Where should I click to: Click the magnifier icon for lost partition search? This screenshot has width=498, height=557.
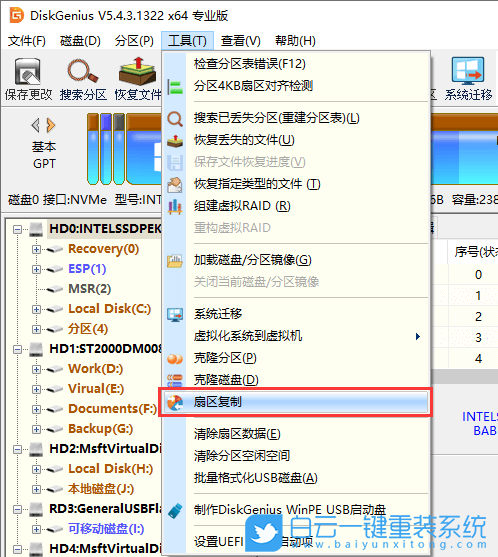coord(175,119)
